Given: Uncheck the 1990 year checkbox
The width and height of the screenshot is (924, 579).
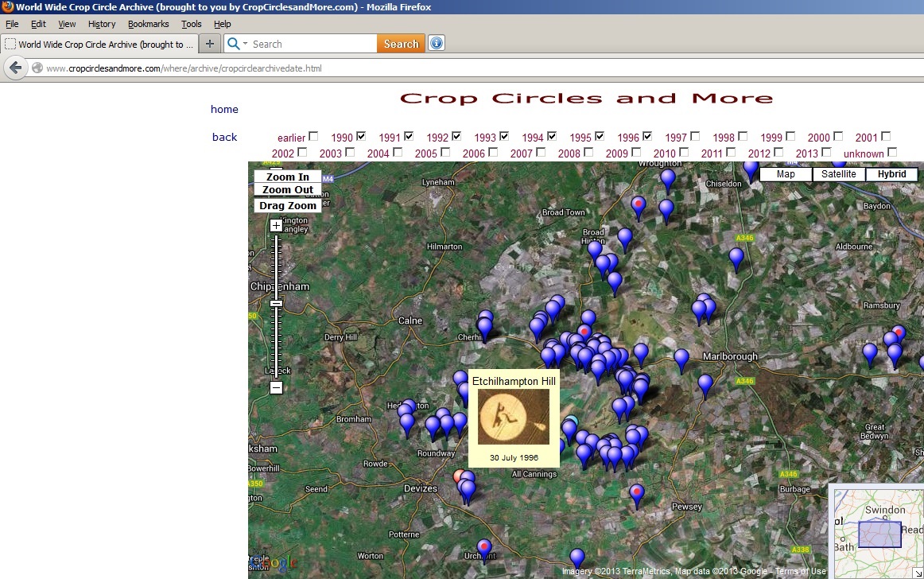Looking at the screenshot, I should [361, 136].
